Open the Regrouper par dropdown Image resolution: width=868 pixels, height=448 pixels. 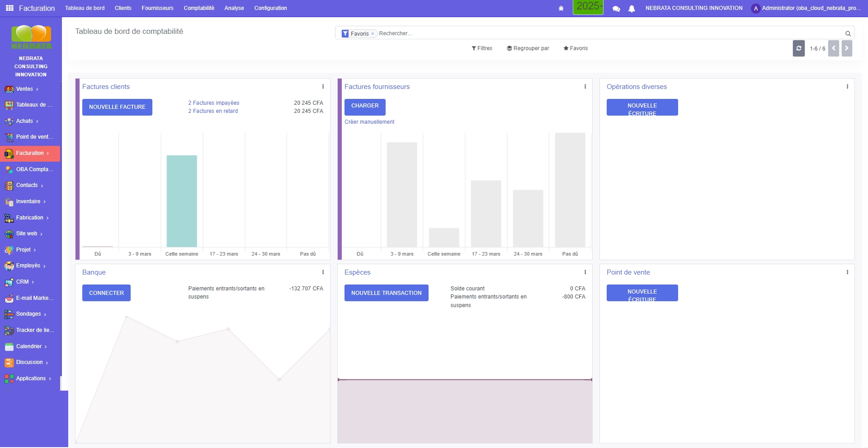click(x=528, y=48)
